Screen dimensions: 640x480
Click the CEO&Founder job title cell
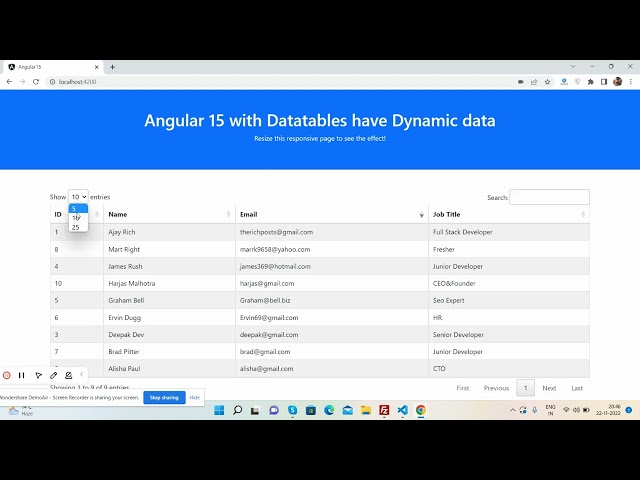pyautogui.click(x=509, y=283)
